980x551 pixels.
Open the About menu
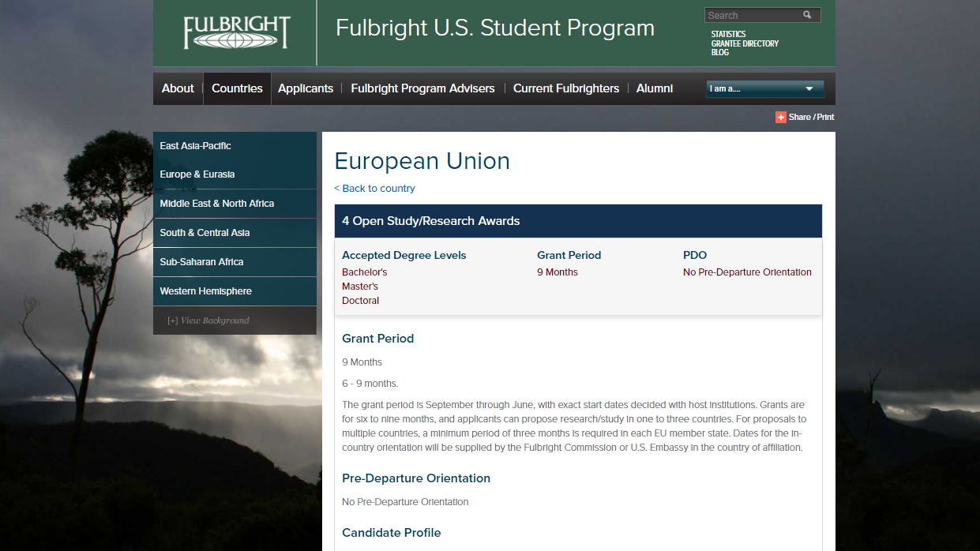tap(178, 88)
